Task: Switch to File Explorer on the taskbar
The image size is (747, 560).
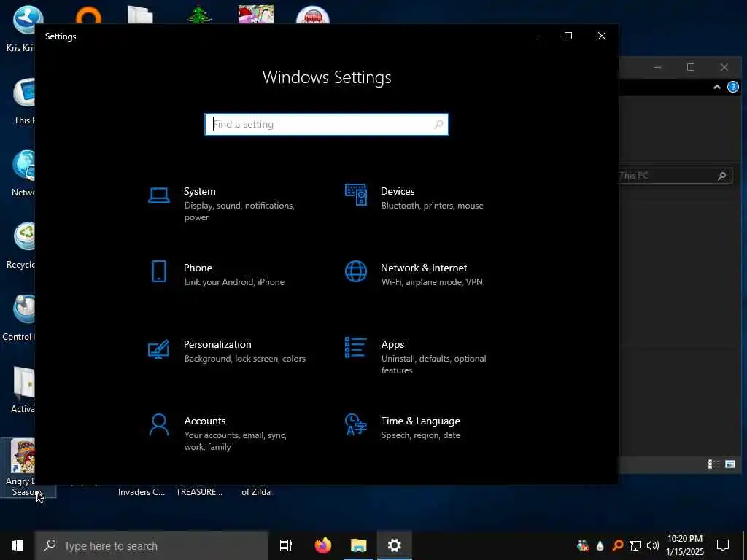Action: click(359, 545)
